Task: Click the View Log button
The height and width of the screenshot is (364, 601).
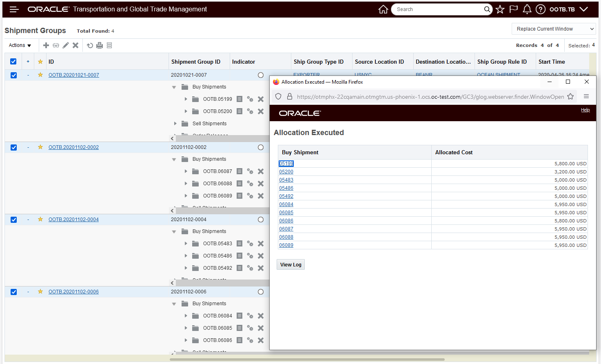Action: pos(291,264)
